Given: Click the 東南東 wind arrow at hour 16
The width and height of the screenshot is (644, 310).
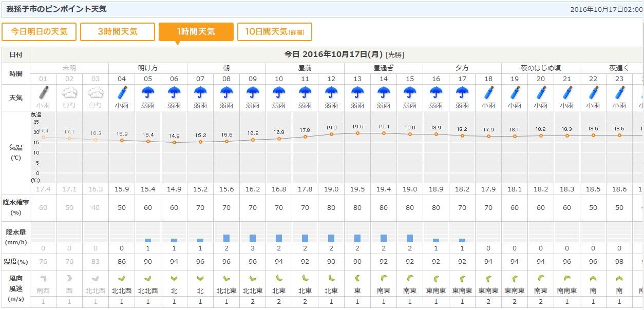Looking at the screenshot, I should tap(436, 278).
